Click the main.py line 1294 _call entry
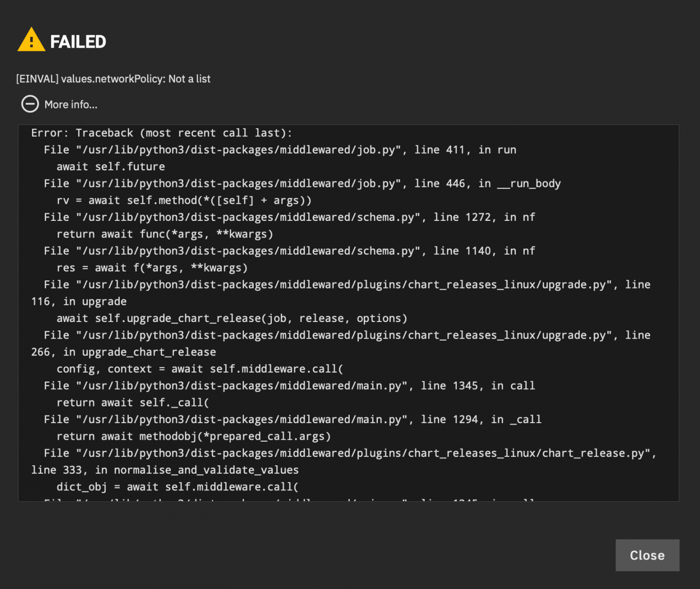 point(293,420)
